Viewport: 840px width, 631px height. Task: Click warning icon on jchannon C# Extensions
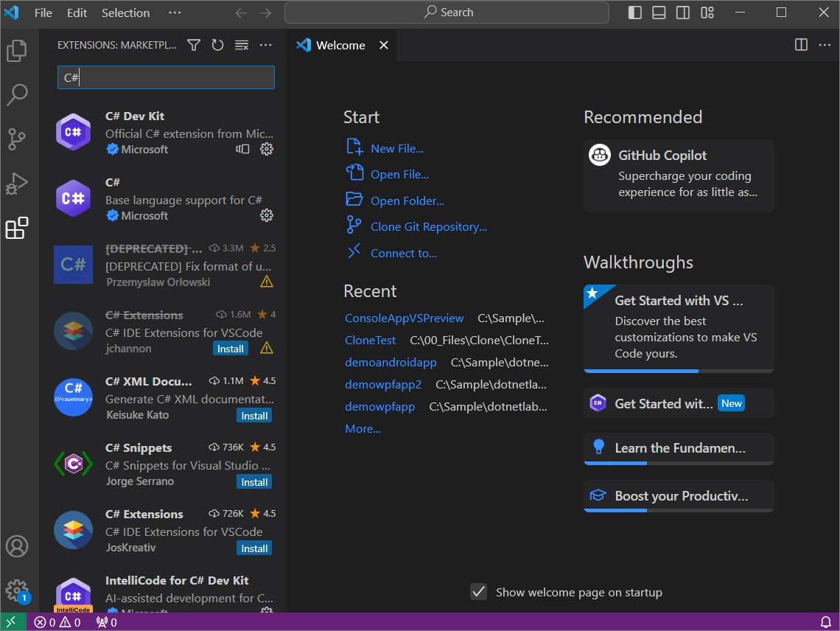pyautogui.click(x=266, y=349)
